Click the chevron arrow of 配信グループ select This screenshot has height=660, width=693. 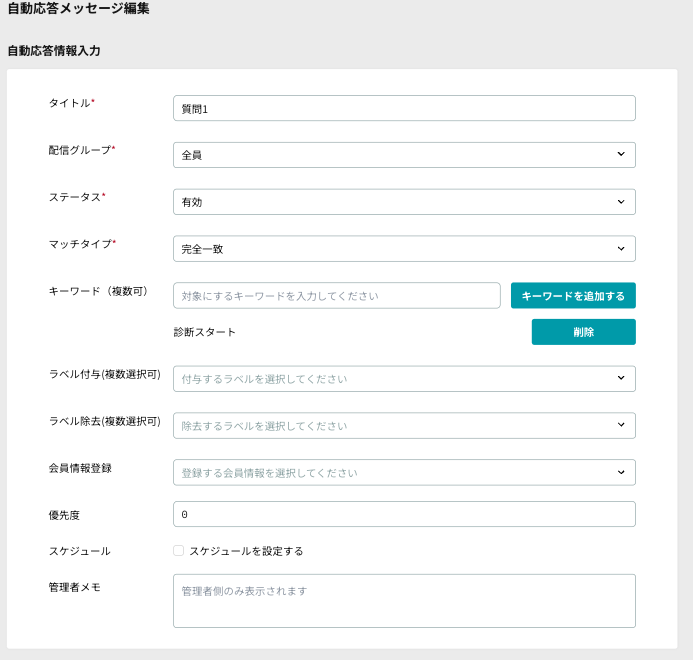(621, 154)
